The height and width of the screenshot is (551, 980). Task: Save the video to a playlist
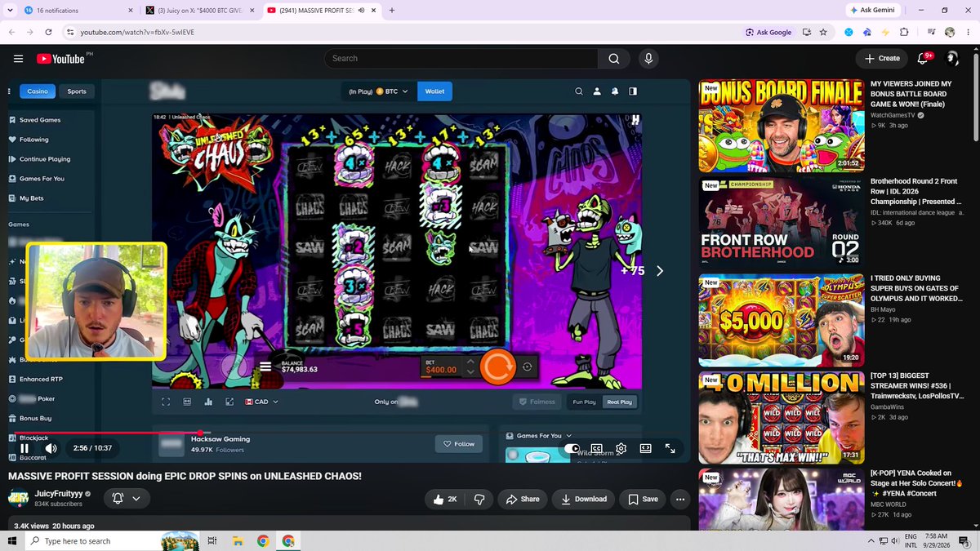point(643,499)
